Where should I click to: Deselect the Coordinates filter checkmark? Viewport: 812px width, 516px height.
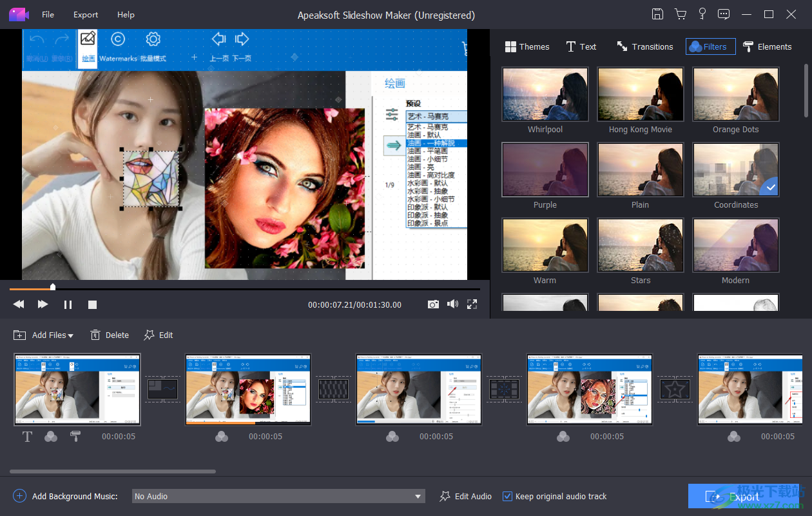pos(770,187)
